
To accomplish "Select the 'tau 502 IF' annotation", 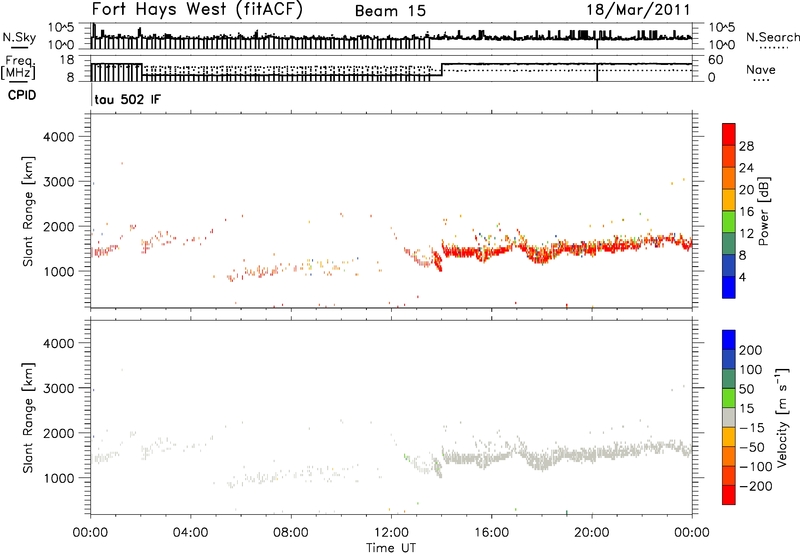I will [128, 99].
